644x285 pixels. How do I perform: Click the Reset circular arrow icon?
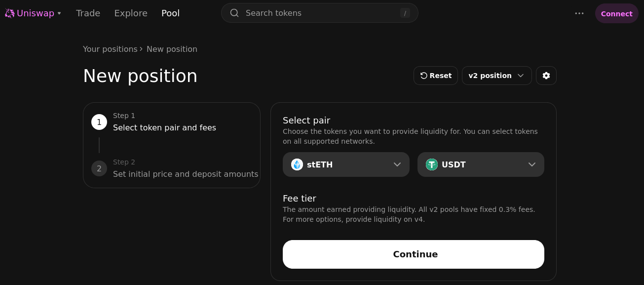[424, 76]
